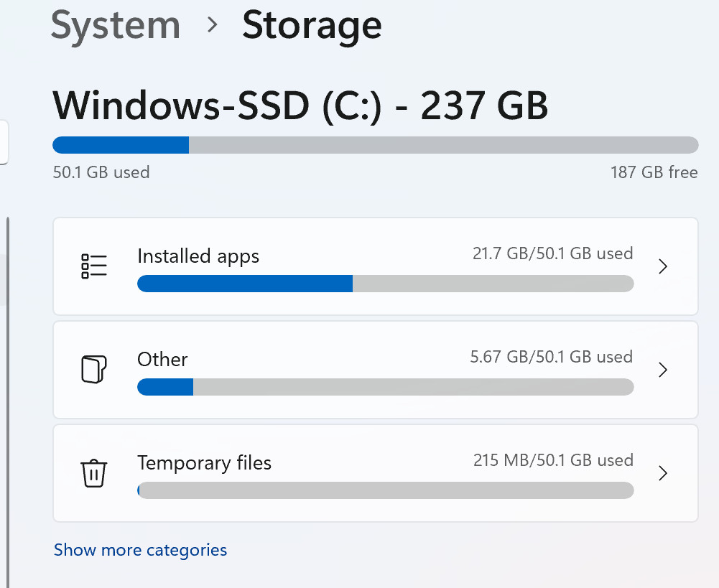Click the Temporary files trash icon
Image resolution: width=719 pixels, height=588 pixels.
point(94,473)
